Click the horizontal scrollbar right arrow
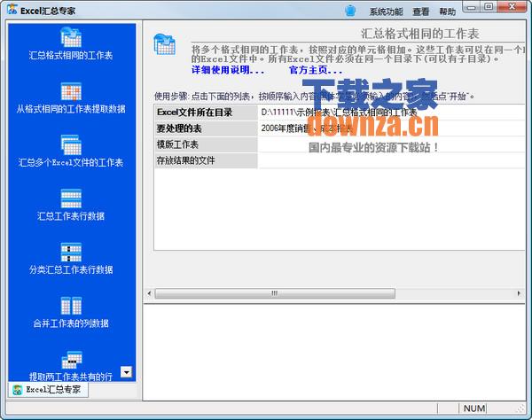The image size is (532, 420). pyautogui.click(x=519, y=293)
